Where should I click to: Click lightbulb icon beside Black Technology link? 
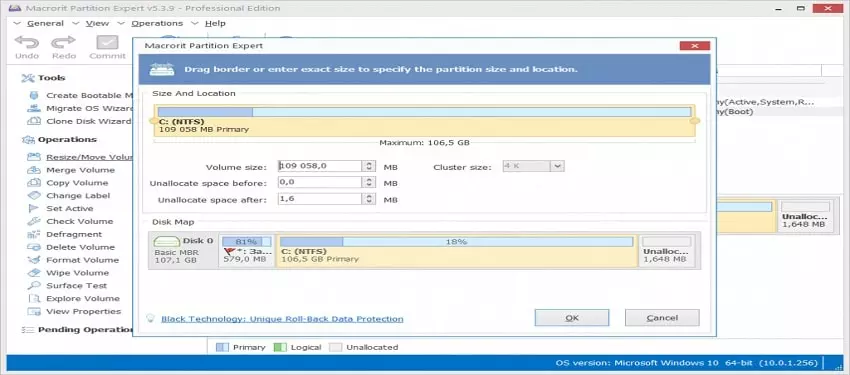[151, 319]
